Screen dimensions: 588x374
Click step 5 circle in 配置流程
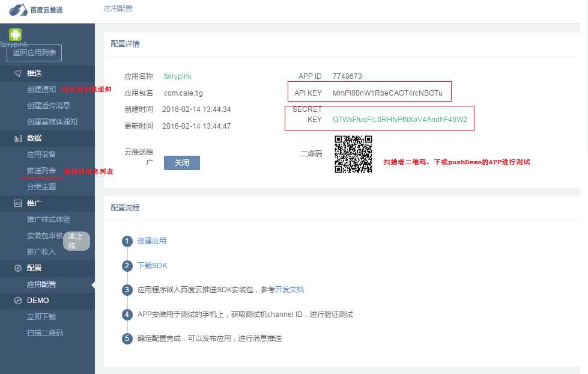click(x=127, y=339)
